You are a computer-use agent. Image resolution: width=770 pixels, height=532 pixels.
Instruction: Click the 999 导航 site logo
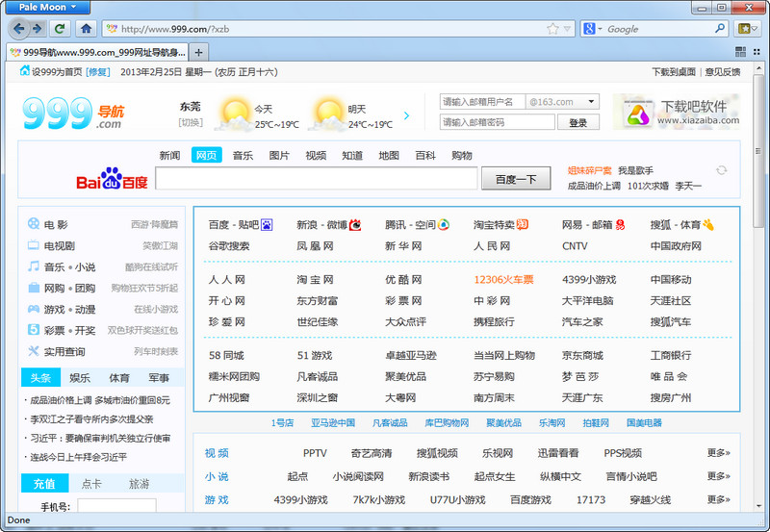[x=74, y=113]
